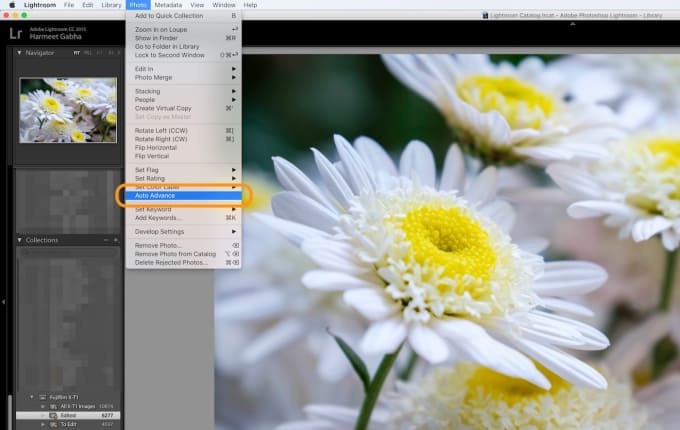This screenshot has width=680, height=430.
Task: Collapse the Navigator panel triangle
Action: pos(19,52)
